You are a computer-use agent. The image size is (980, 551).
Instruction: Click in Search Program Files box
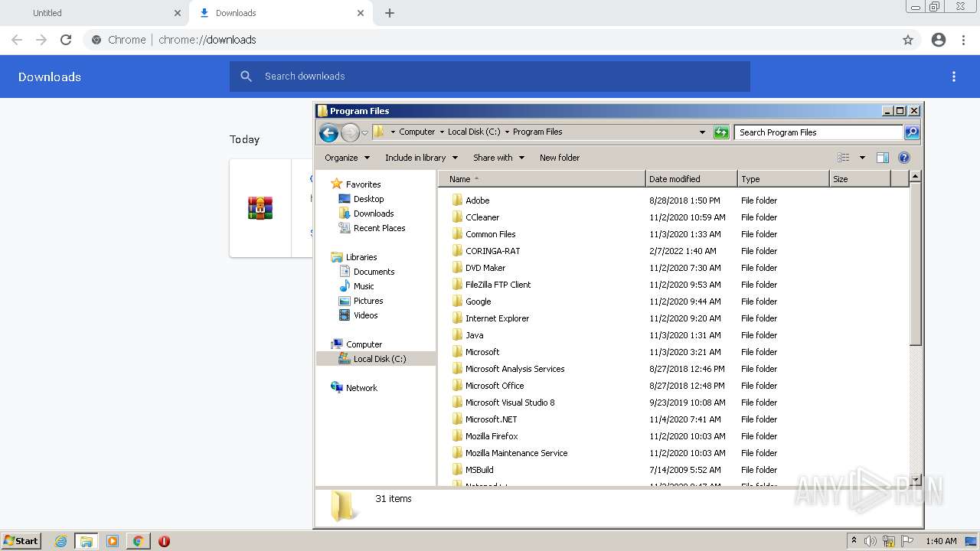818,132
